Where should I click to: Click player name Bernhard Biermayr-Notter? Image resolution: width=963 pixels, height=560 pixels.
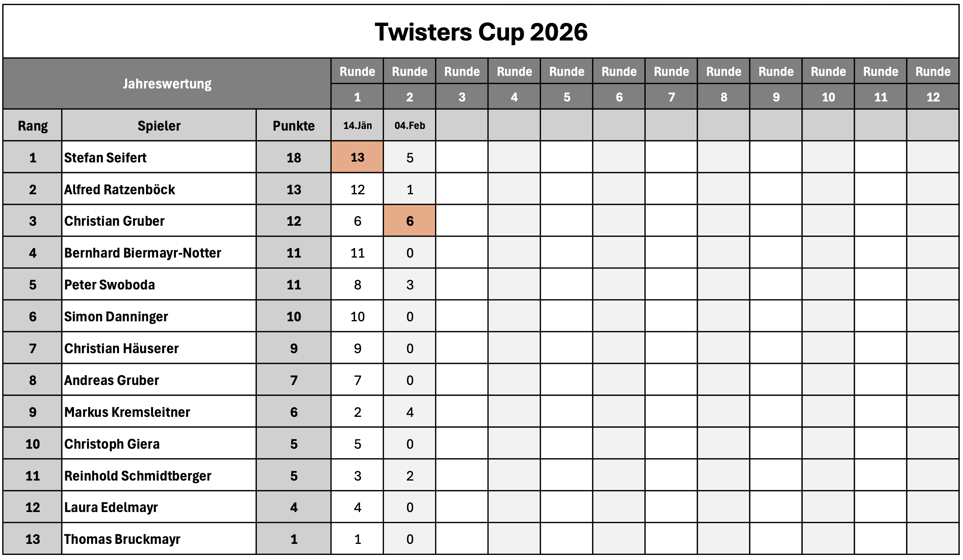click(x=142, y=253)
